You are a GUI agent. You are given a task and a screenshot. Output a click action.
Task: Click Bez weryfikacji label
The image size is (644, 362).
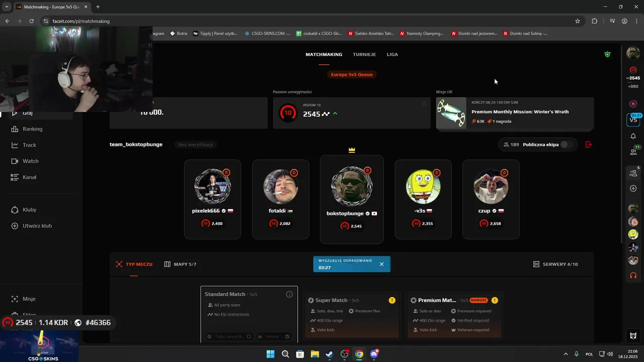pos(196,145)
